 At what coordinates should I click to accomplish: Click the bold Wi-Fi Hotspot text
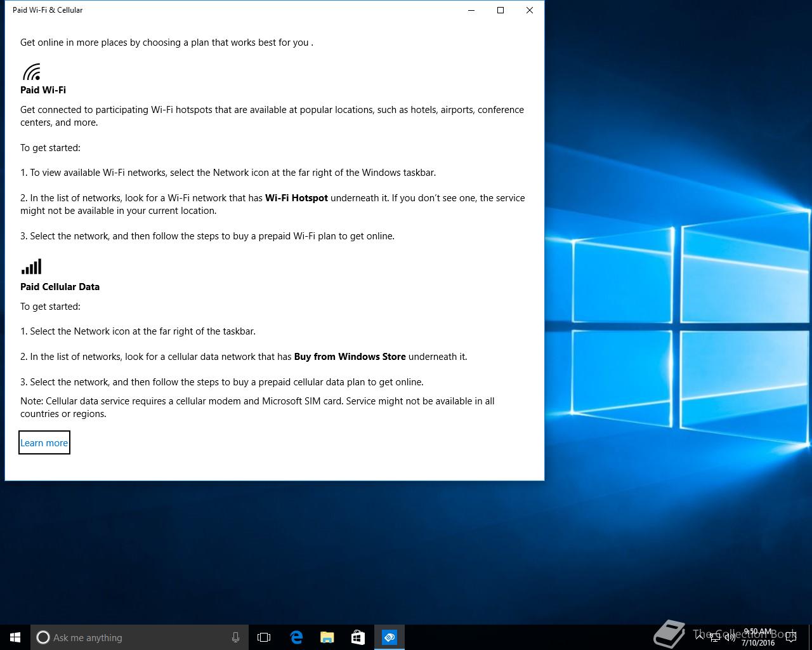(x=296, y=198)
